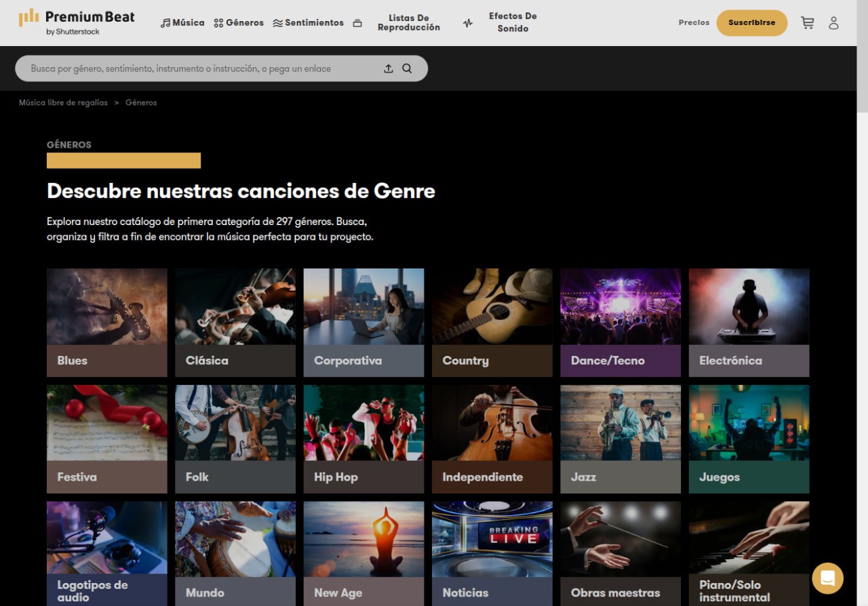The width and height of the screenshot is (868, 606).
Task: Open the shopping cart icon
Action: coord(807,23)
